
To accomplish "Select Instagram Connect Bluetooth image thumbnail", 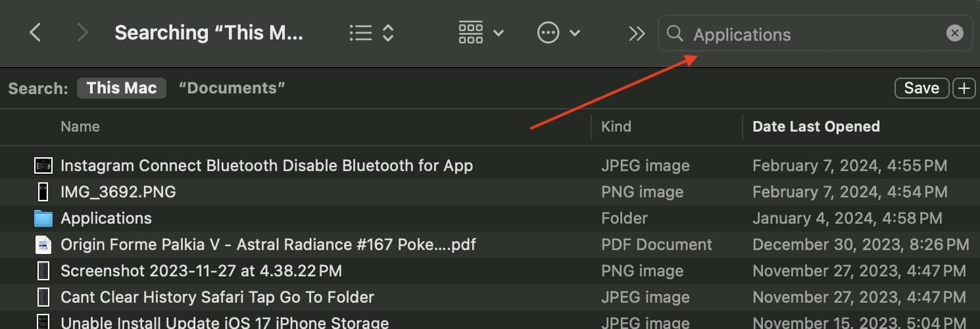I will [43, 166].
